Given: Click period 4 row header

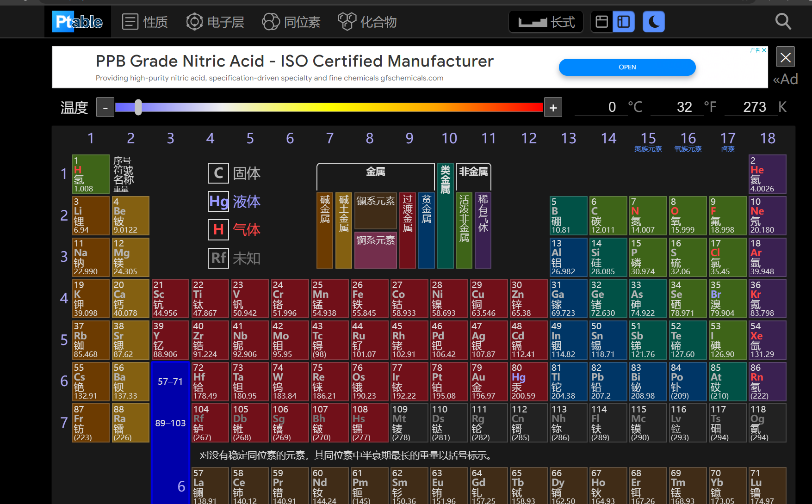Looking at the screenshot, I should [64, 298].
